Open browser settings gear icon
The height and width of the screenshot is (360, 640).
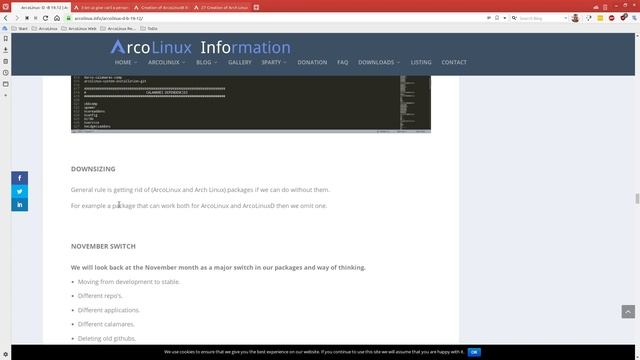click(5, 355)
